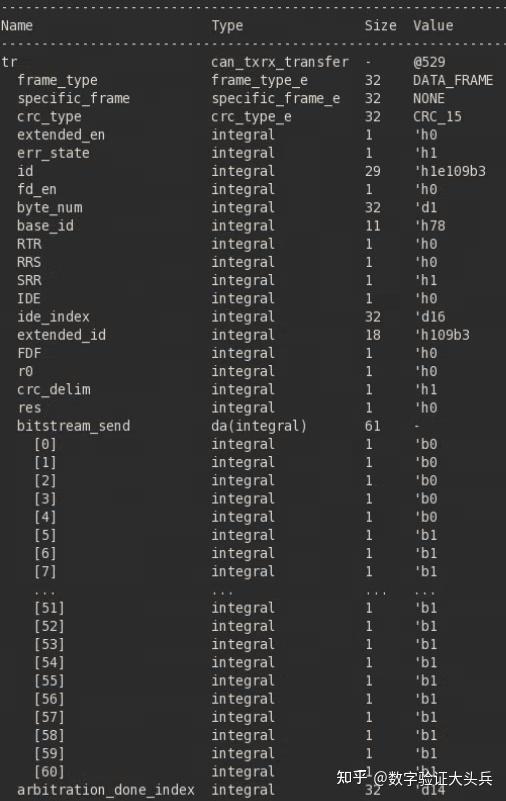Click the frame_type field name

57,81
